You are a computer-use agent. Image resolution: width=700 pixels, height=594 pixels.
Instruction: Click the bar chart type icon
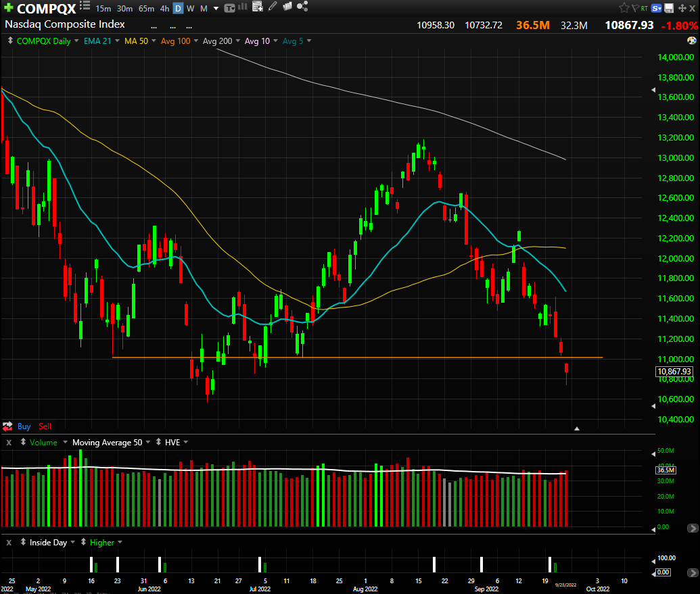pyautogui.click(x=243, y=7)
